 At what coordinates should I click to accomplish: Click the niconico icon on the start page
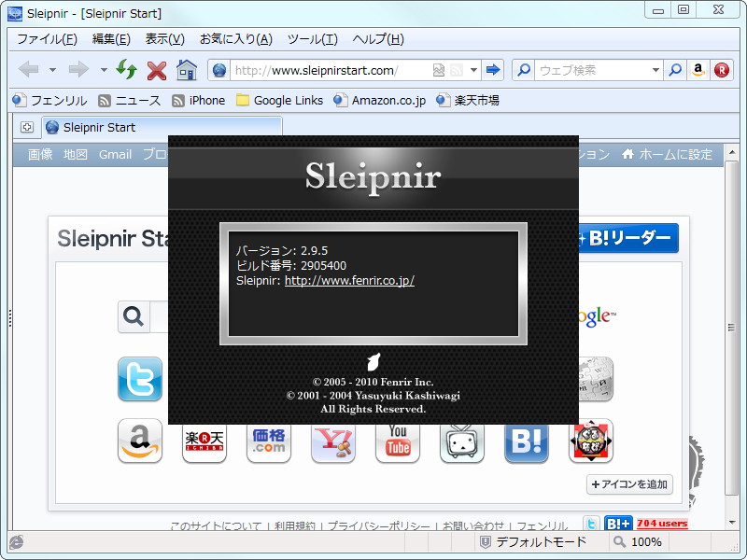pos(462,443)
